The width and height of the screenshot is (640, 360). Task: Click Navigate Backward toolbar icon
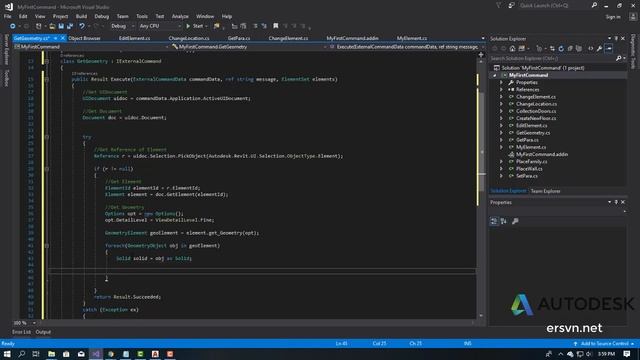tap(13, 26)
